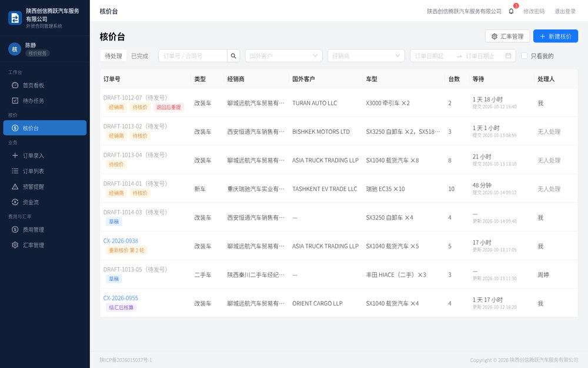Switch to the 已完成 tab
This screenshot has height=368, width=588.
[139, 56]
